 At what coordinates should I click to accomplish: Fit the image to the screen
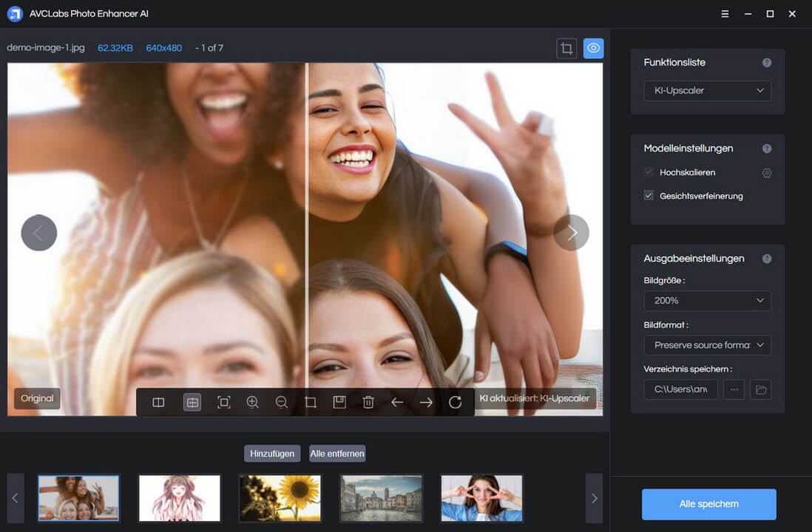pyautogui.click(x=224, y=402)
